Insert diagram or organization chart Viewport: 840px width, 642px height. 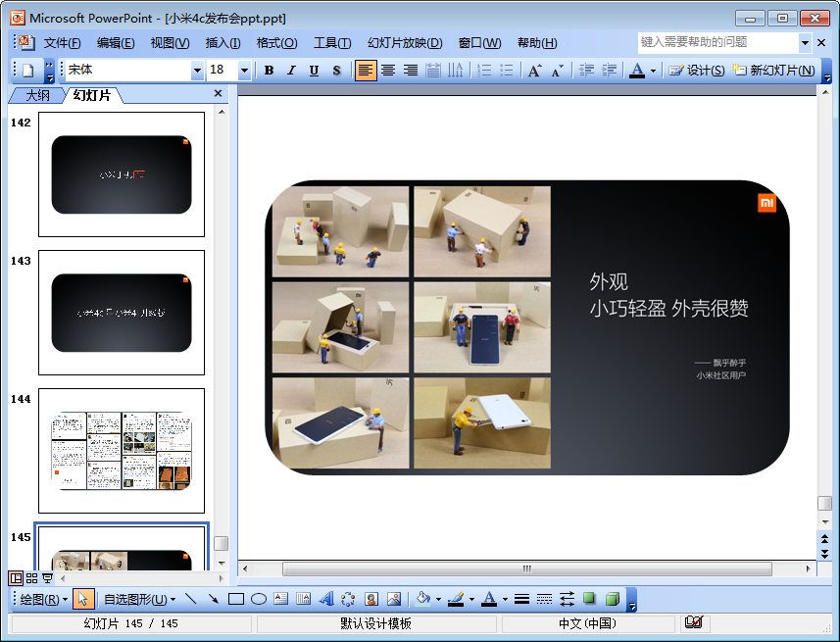(348, 599)
